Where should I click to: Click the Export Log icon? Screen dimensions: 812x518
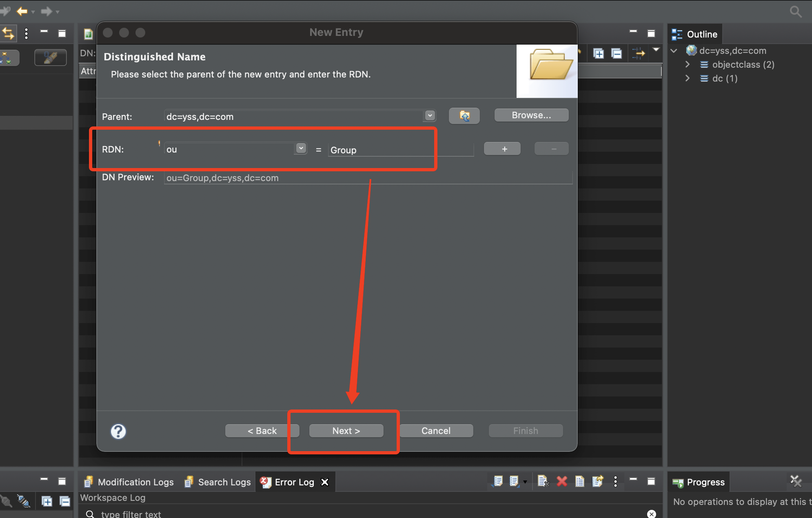coord(498,482)
